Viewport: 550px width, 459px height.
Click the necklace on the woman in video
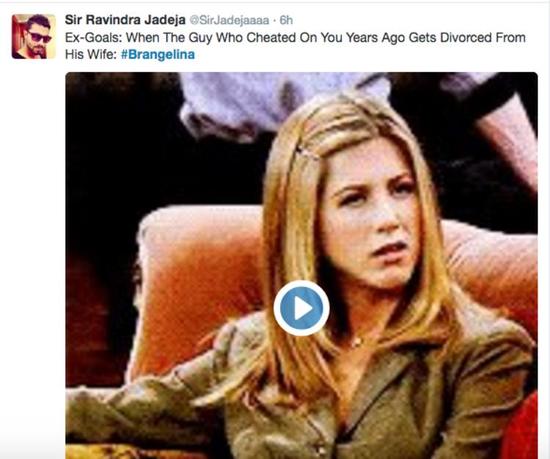coord(357,341)
